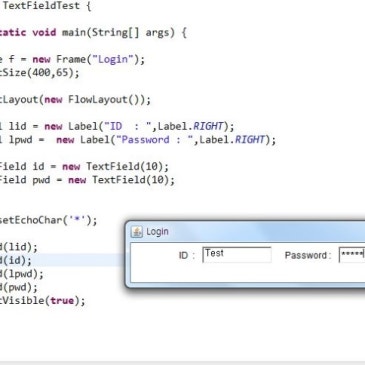Click the (pwd); code line
This screenshot has width=365, height=365.
tap(19, 287)
